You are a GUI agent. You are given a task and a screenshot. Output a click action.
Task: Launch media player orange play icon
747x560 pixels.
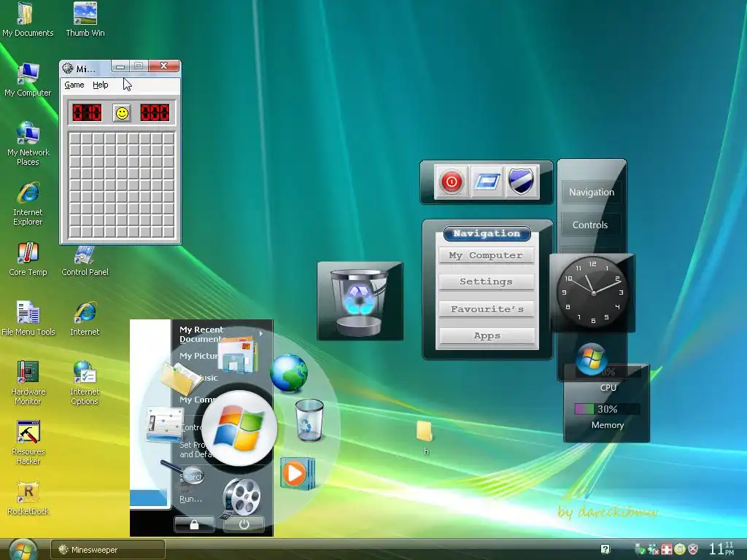(x=298, y=472)
